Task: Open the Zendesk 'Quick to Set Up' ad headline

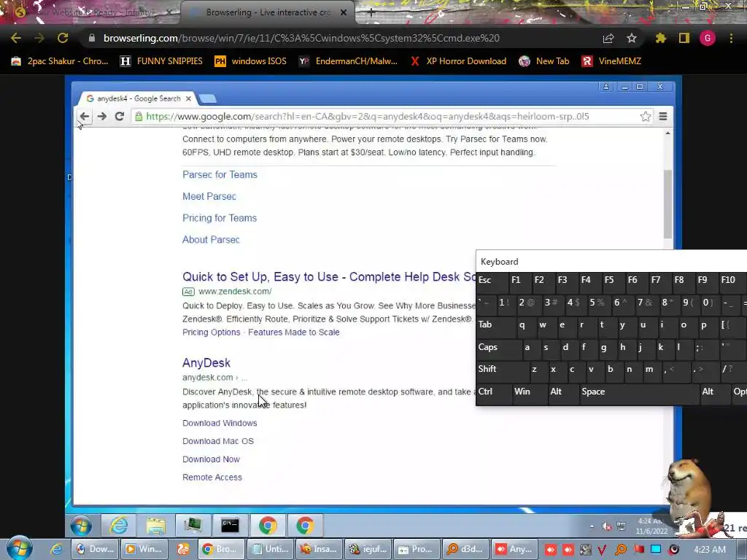Action: 329,276
